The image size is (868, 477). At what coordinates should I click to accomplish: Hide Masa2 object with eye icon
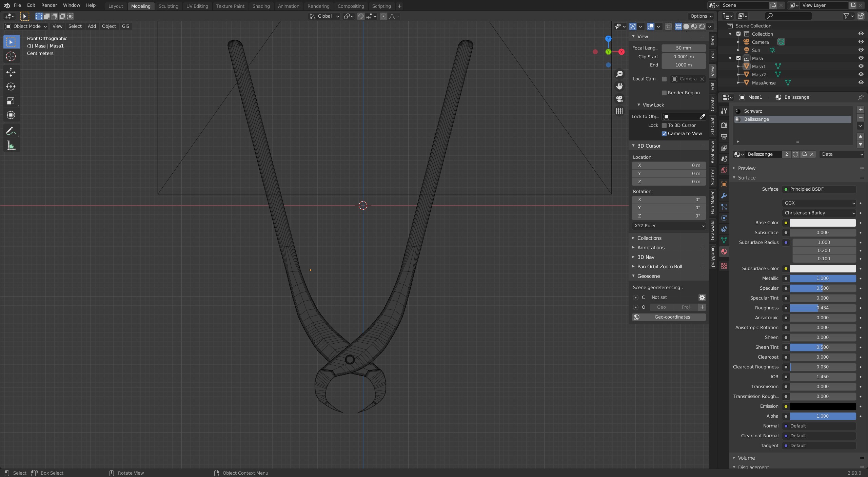pos(861,75)
